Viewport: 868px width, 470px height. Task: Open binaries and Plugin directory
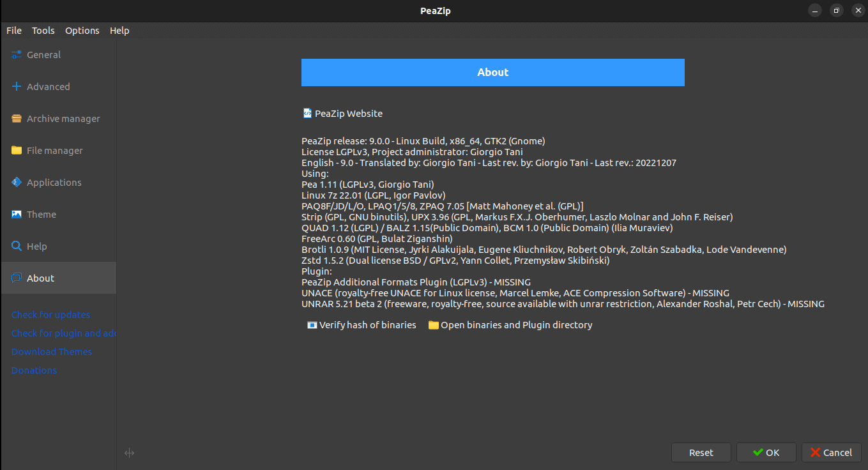coord(510,325)
